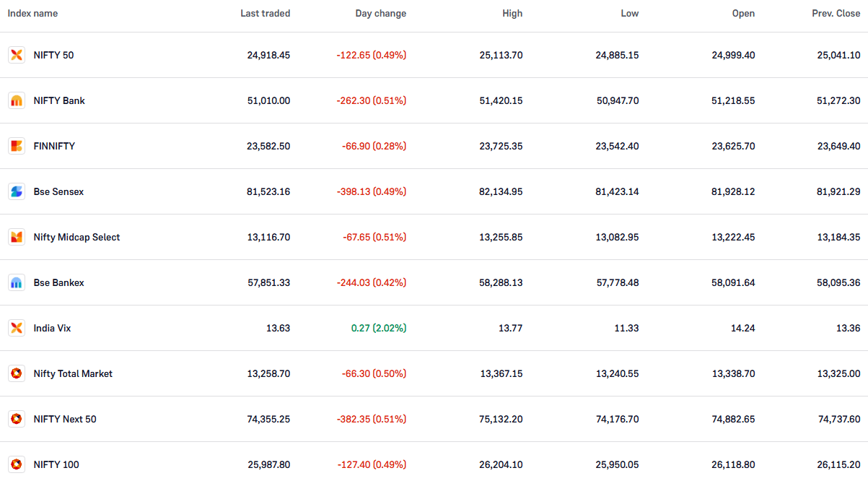The width and height of the screenshot is (868, 481).
Task: Click the NIFTY 50 index icon
Action: point(17,55)
